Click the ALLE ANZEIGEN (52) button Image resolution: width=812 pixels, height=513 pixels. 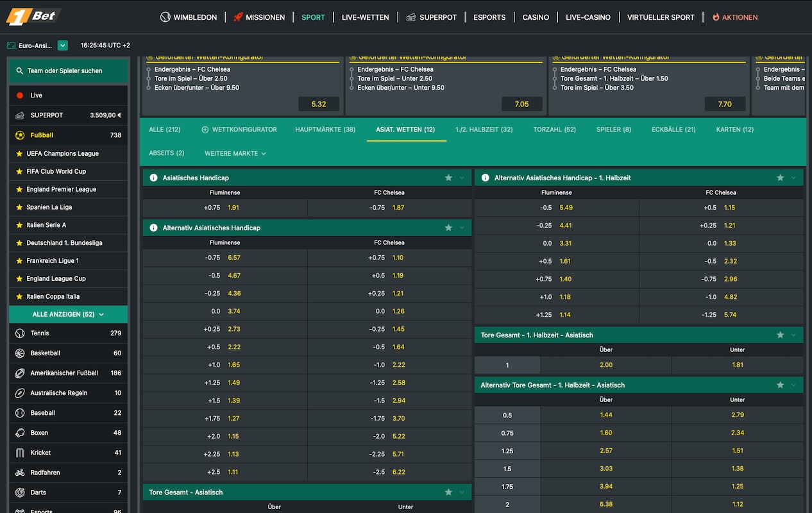(68, 314)
